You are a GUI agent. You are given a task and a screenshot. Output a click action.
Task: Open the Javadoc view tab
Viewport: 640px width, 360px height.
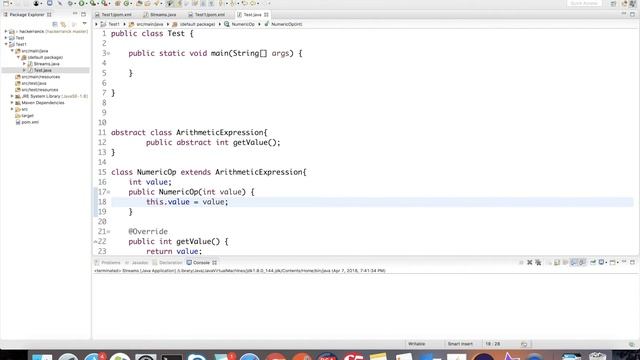pos(137,262)
